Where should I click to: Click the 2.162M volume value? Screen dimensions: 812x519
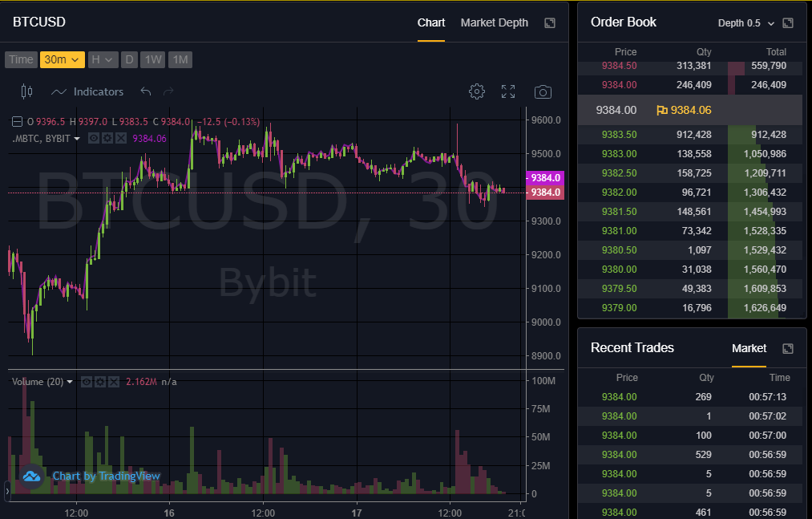(141, 382)
